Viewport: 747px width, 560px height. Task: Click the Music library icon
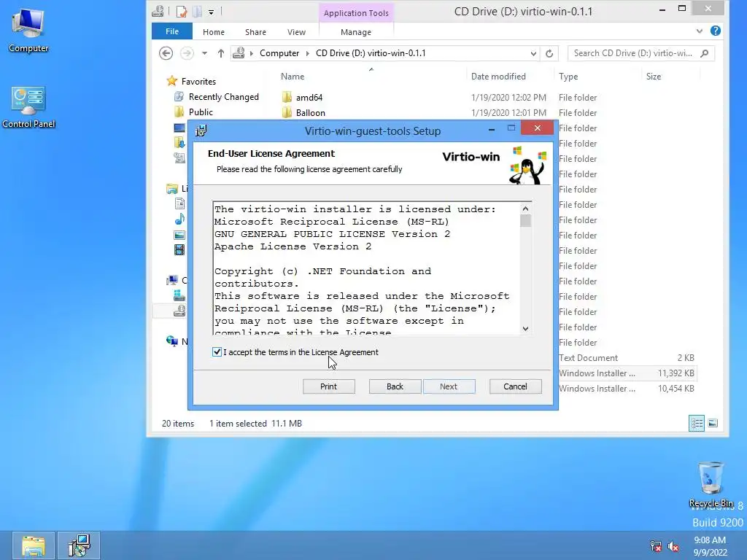pyautogui.click(x=179, y=219)
